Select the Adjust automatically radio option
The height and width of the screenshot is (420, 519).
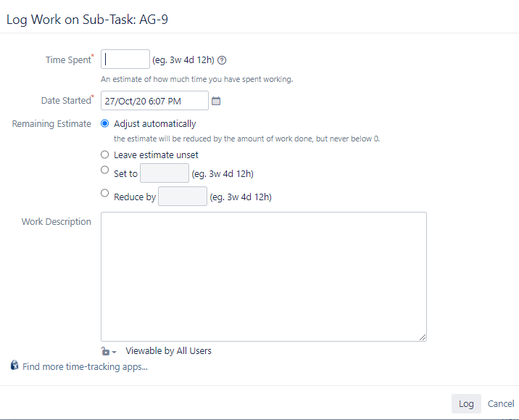pyautogui.click(x=104, y=123)
